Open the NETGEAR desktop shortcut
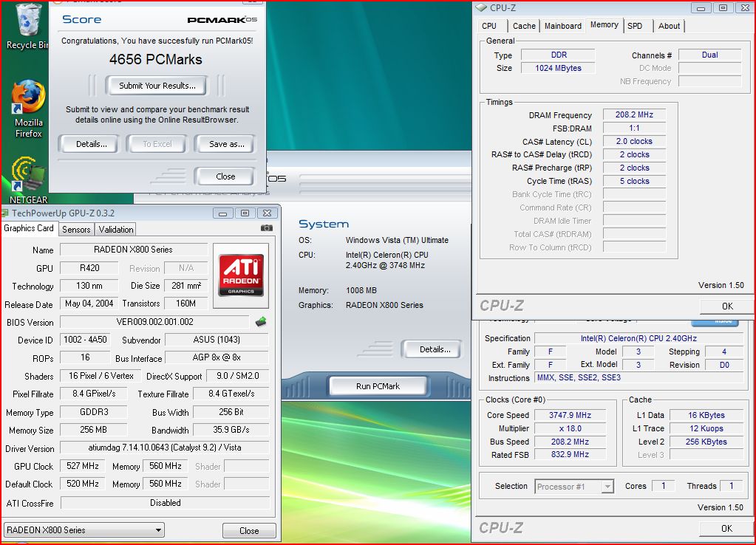The height and width of the screenshot is (545, 756). point(28,179)
